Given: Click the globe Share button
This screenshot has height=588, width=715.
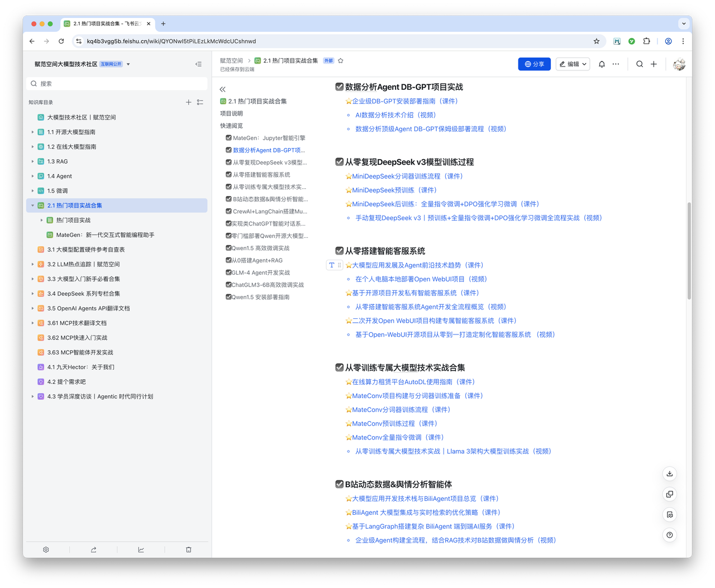Looking at the screenshot, I should tap(534, 64).
